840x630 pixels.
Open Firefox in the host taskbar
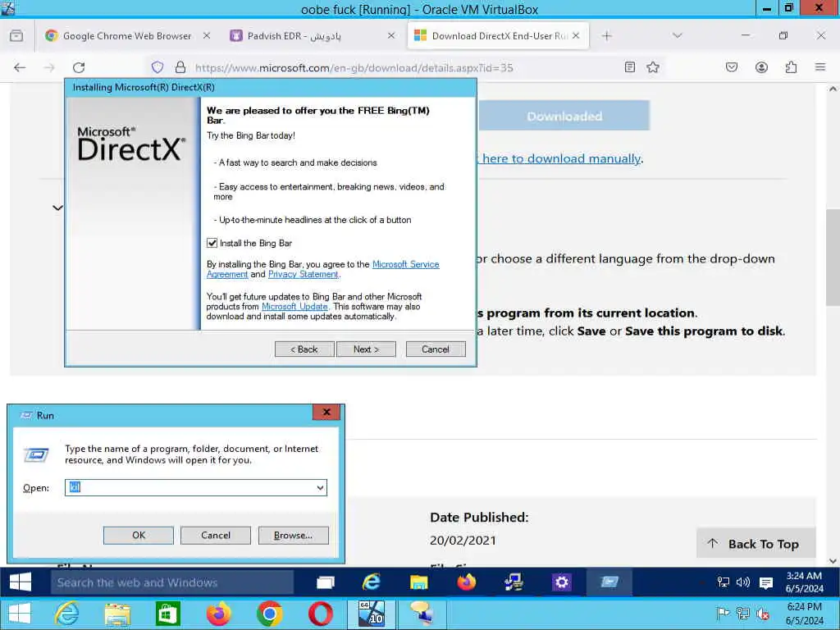[218, 614]
